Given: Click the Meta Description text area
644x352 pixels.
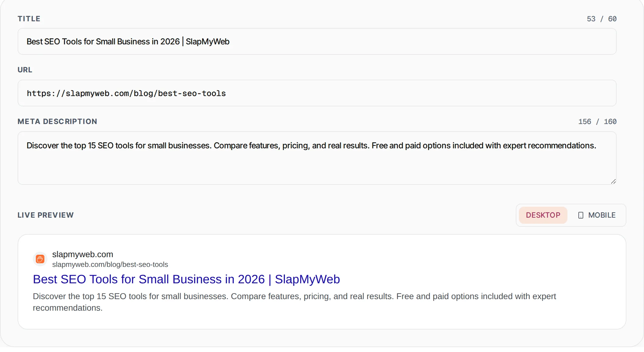Looking at the screenshot, I should (x=317, y=158).
